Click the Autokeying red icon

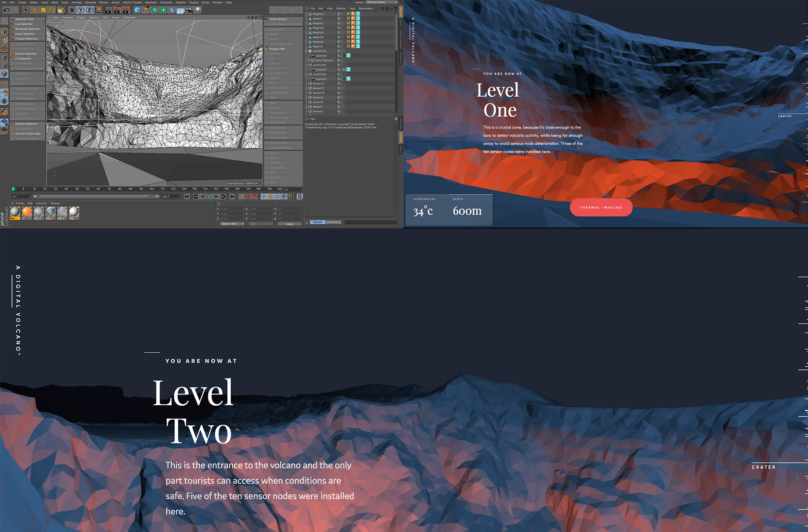pos(255,197)
